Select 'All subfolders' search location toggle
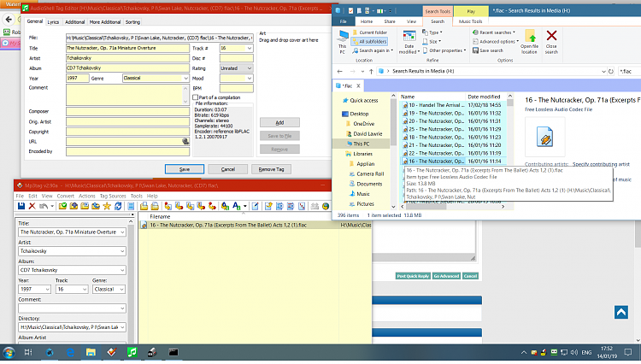The height and width of the screenshot is (364, 641). pos(369,41)
